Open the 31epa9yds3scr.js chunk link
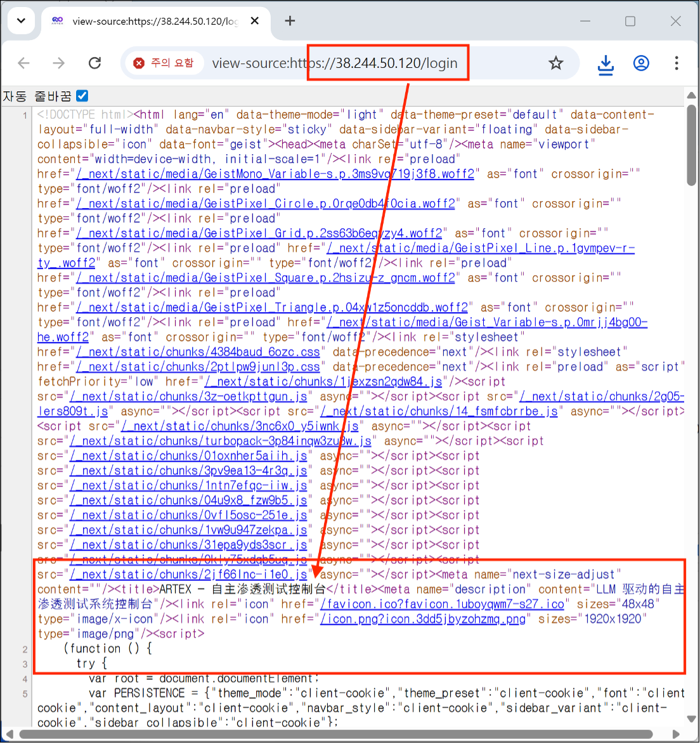The height and width of the screenshot is (744, 700). [188, 545]
